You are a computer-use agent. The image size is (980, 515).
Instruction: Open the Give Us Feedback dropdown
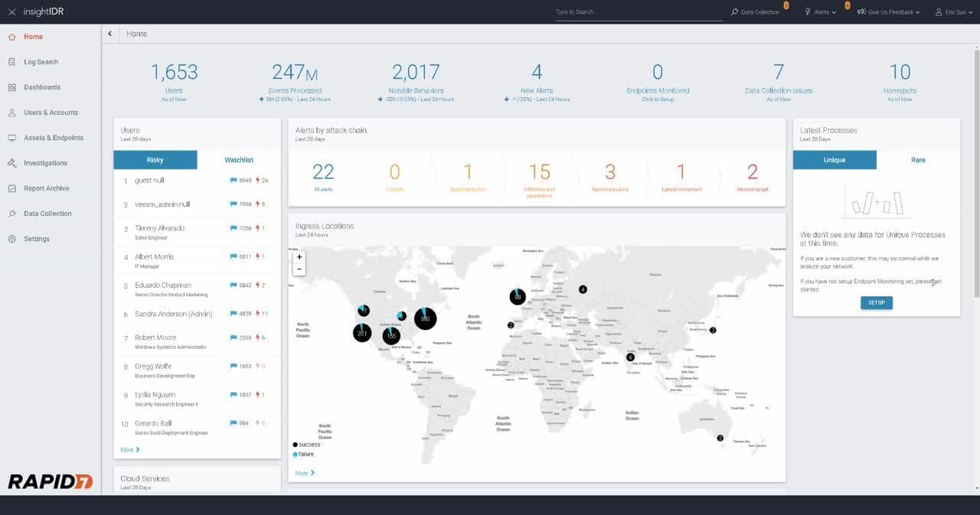(x=888, y=12)
